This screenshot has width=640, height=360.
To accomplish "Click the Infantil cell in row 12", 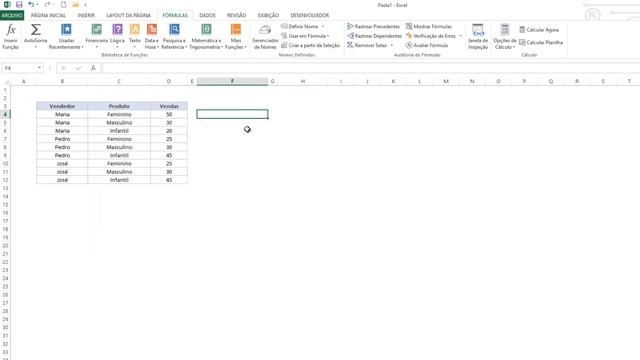I will [119, 180].
